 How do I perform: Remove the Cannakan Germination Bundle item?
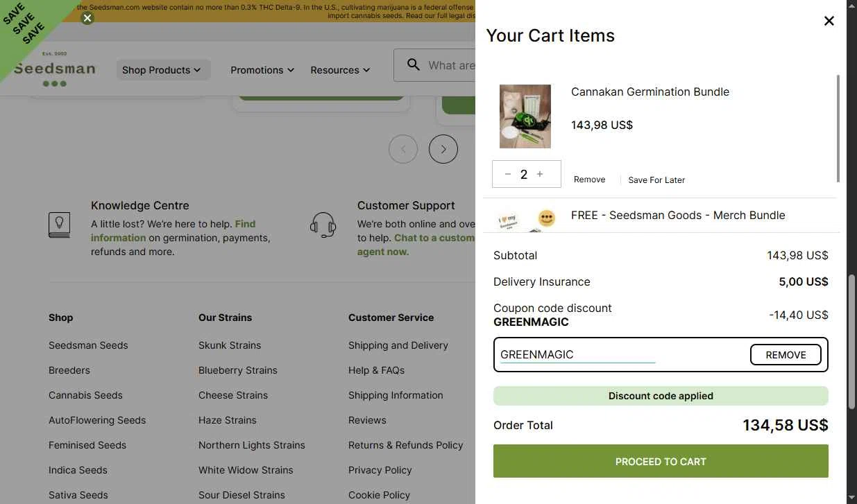589,180
